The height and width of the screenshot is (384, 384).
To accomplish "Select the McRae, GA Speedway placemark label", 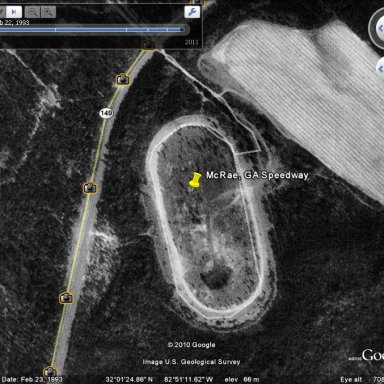I will point(257,175).
